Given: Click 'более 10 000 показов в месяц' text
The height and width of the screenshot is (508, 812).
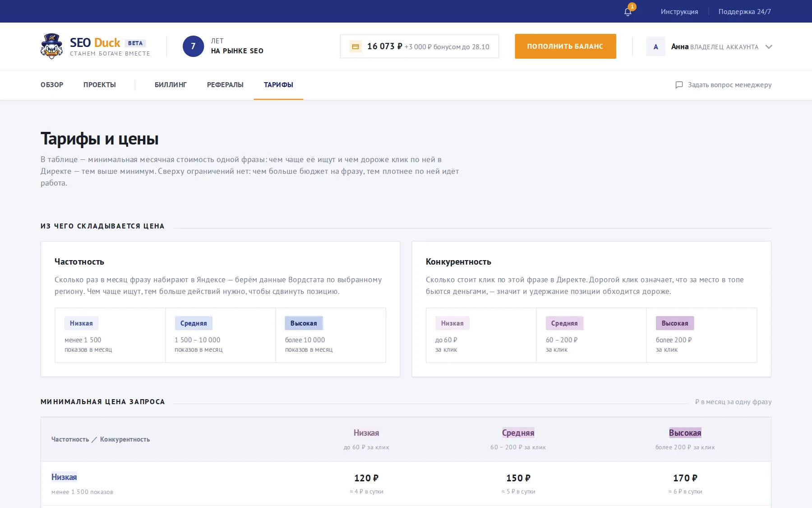Looking at the screenshot, I should click(x=309, y=345).
